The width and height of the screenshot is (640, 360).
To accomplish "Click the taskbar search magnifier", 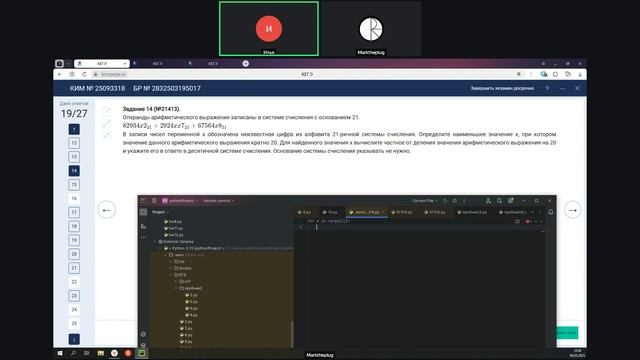I will tap(73, 353).
